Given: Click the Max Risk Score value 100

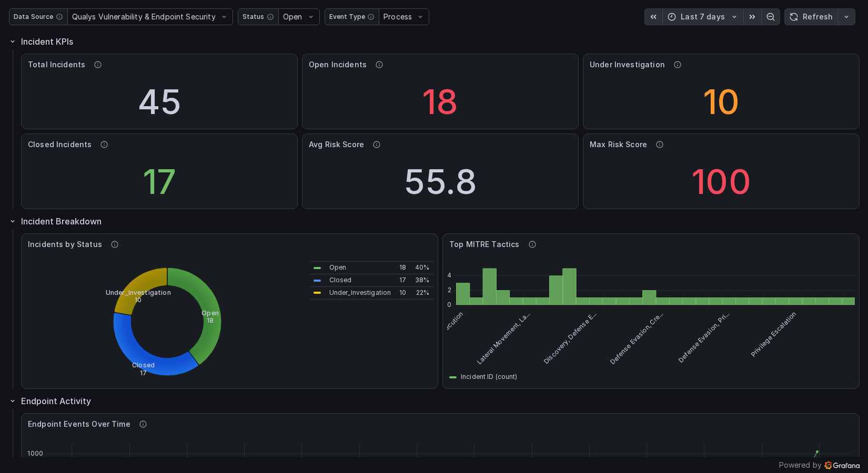Looking at the screenshot, I should pyautogui.click(x=721, y=182).
